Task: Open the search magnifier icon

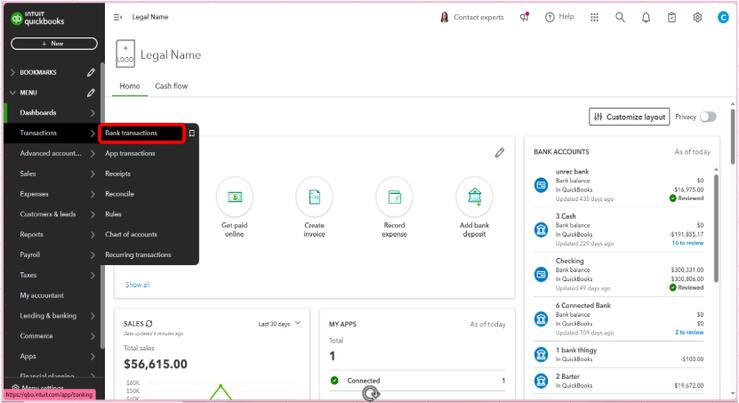Action: 620,17
